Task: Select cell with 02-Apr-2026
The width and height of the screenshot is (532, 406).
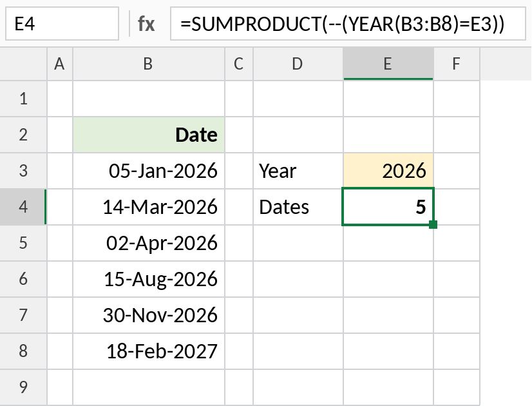Action: pyautogui.click(x=149, y=243)
